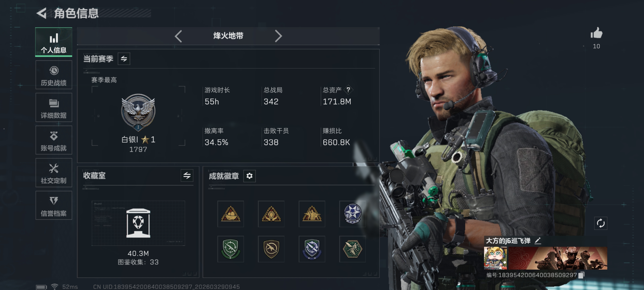
Task: Open the 历史战绩 tab
Action: coord(54,75)
